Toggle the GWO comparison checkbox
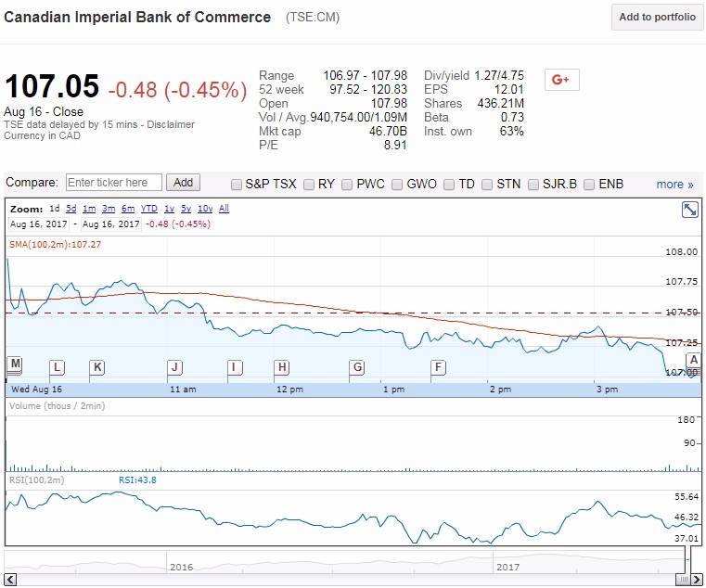Screen dimensions: 706x588 [x=397, y=185]
